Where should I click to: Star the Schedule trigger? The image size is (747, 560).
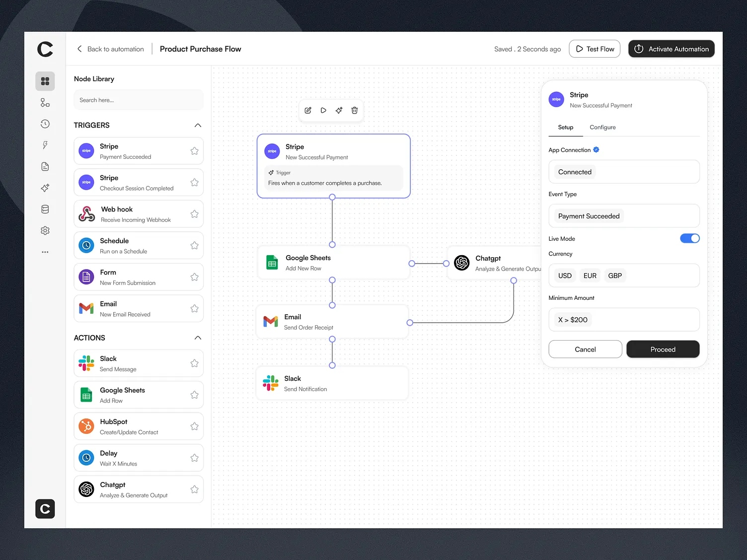point(194,245)
